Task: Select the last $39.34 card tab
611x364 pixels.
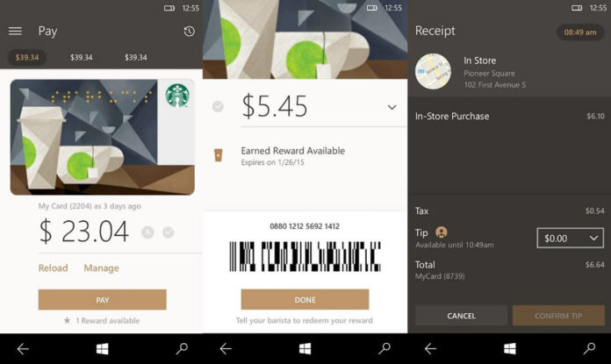Action: tap(136, 58)
